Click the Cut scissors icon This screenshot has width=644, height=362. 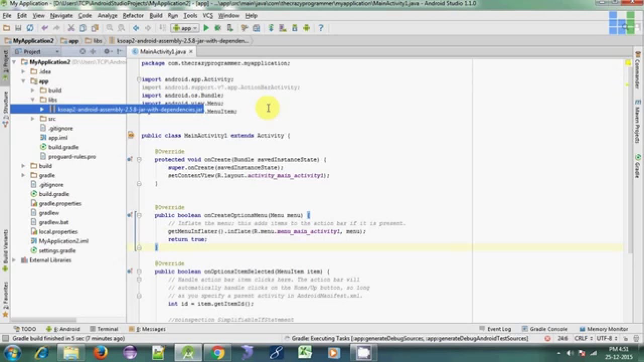[x=71, y=28]
